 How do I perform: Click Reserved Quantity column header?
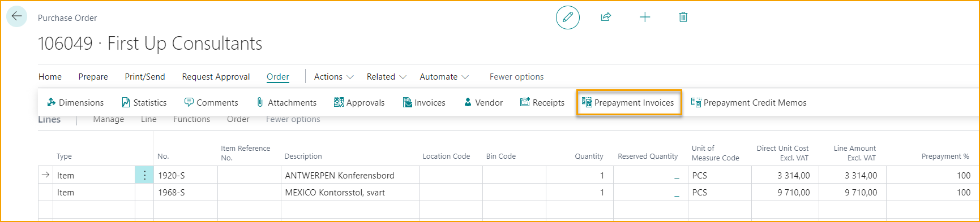648,156
